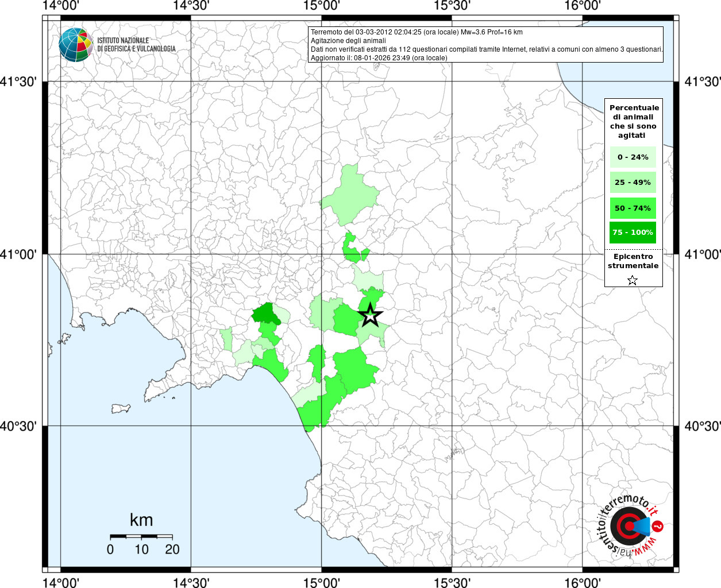Viewport: 721px width, 588px height.
Task: Click the darkest green municipality on the map
Action: (265, 314)
